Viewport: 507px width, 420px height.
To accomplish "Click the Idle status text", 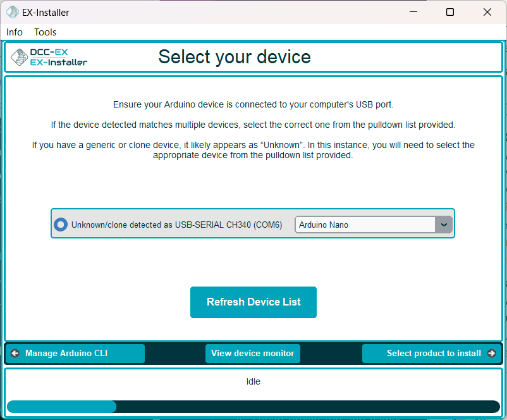I will tap(253, 382).
